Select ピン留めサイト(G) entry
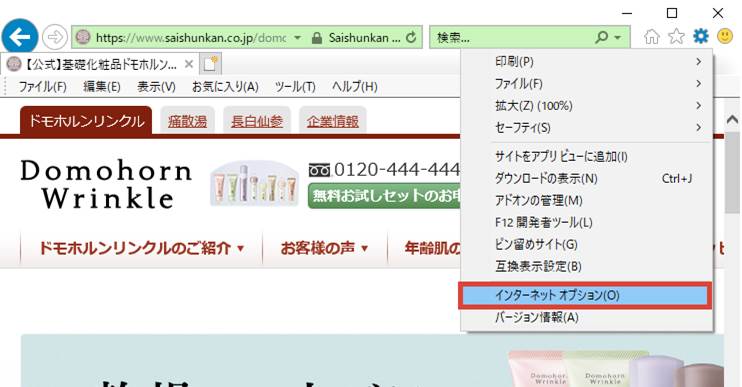Viewport: 742px width, 387px height. click(x=586, y=244)
